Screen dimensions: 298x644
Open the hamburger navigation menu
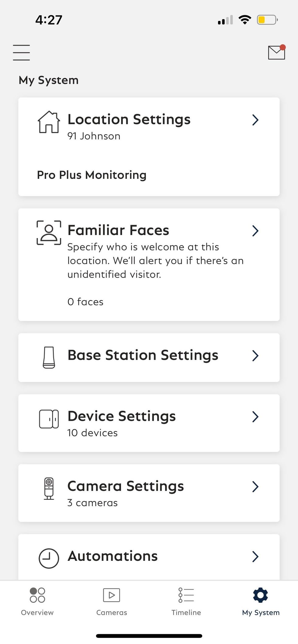[x=21, y=52]
